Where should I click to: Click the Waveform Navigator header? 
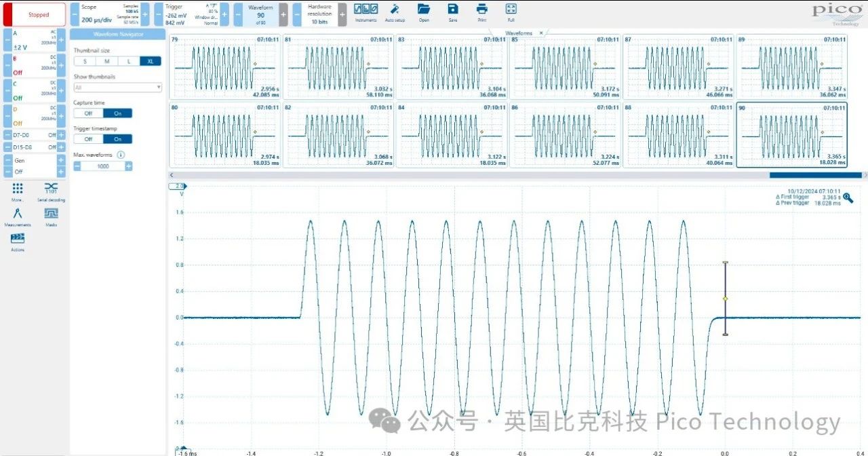[118, 34]
